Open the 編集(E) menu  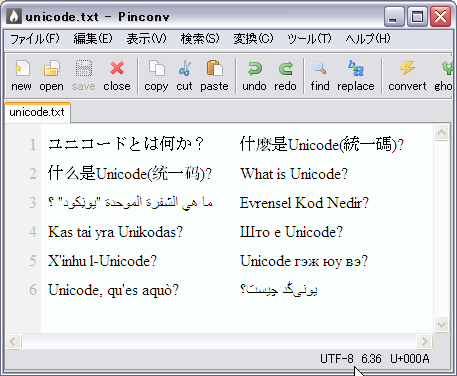click(93, 39)
